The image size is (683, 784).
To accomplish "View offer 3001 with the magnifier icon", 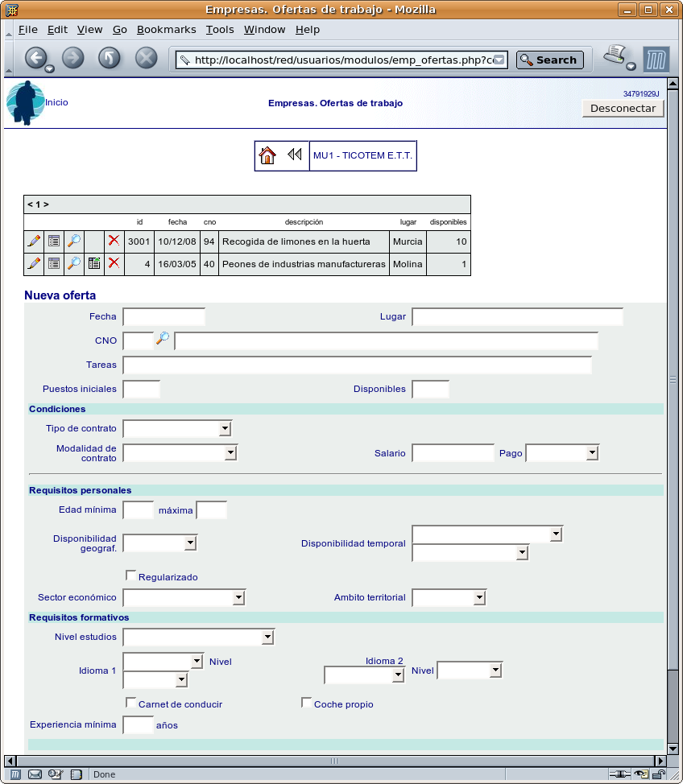I will click(x=74, y=241).
